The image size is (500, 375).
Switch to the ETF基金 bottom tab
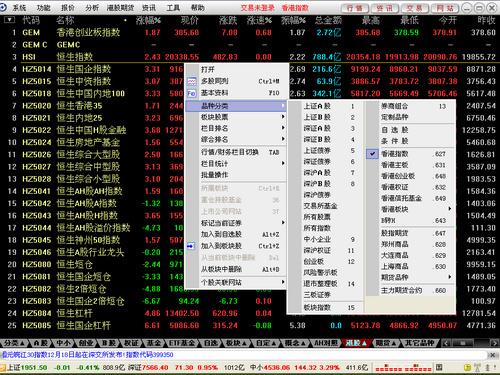click(x=182, y=343)
